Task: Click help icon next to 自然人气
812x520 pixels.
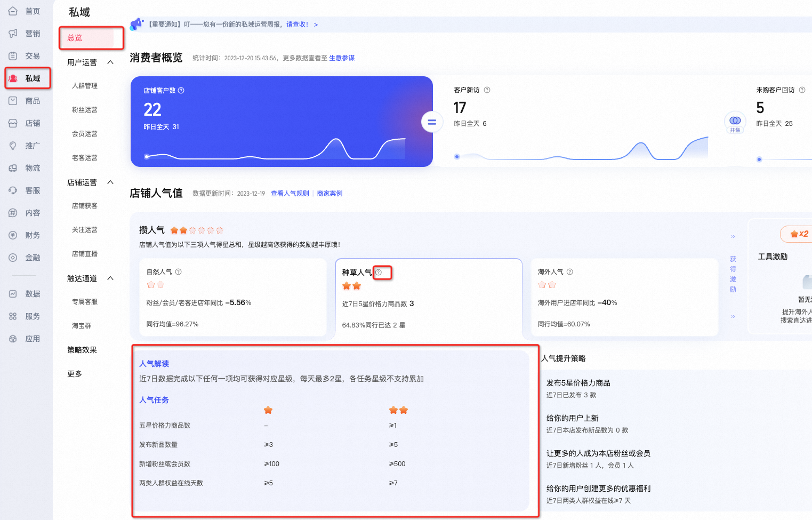Action: click(179, 271)
